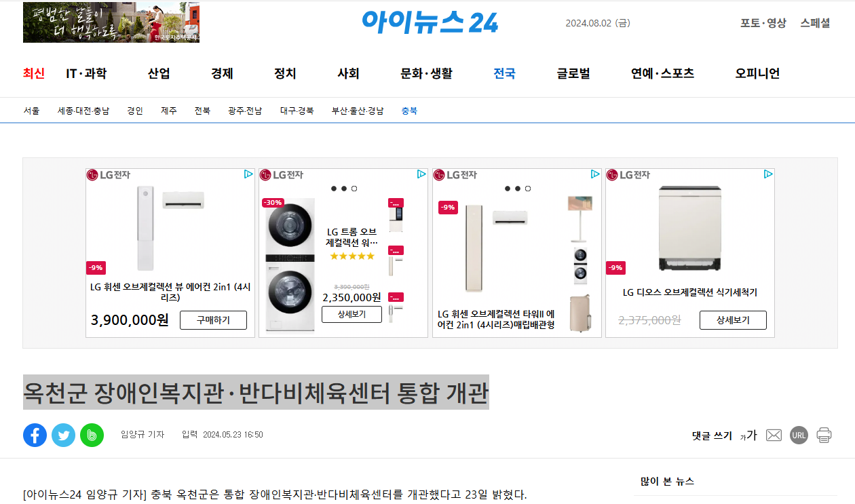Click 구매하기 button for LG air conditioner
Image resolution: width=855 pixels, height=504 pixels.
213,320
